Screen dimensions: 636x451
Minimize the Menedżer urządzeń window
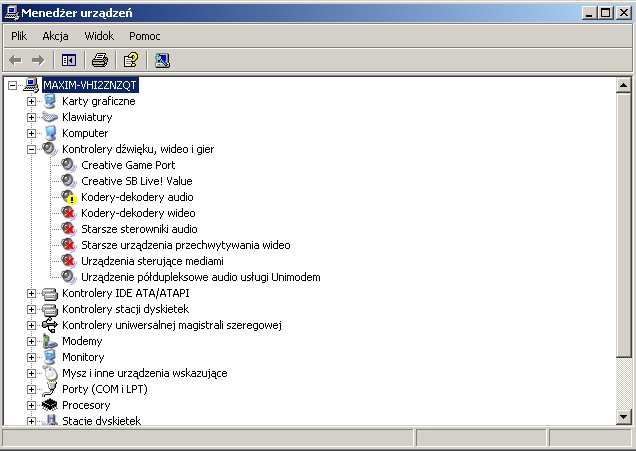click(589, 13)
